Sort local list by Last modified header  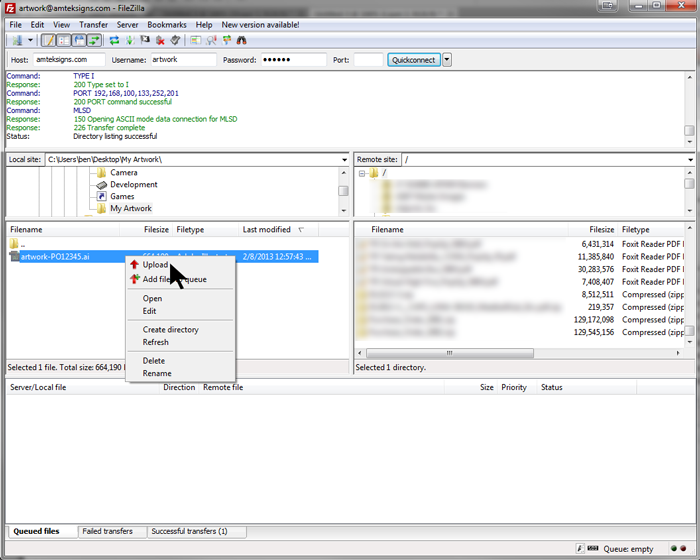click(x=279, y=230)
